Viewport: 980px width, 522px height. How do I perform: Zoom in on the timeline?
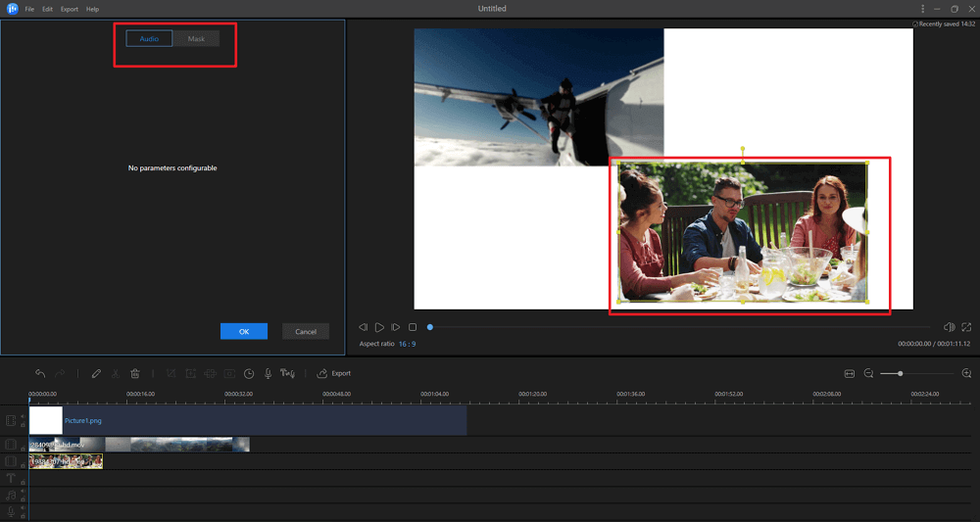[x=966, y=373]
